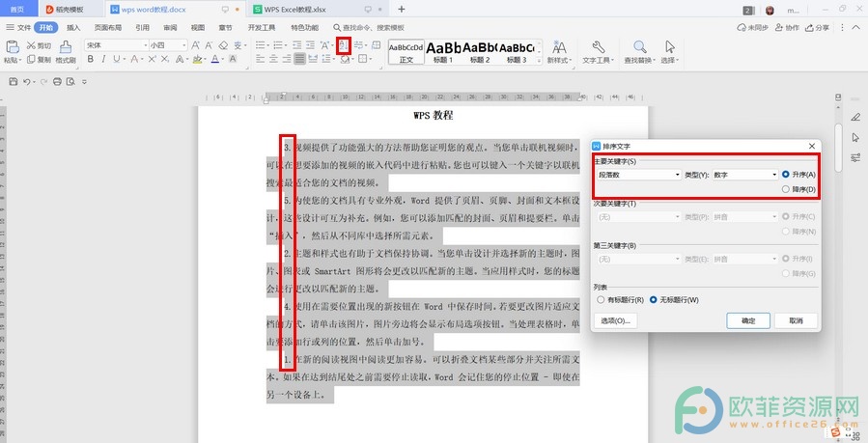Apply superscript to the text
The image size is (868, 443).
pyautogui.click(x=152, y=59)
